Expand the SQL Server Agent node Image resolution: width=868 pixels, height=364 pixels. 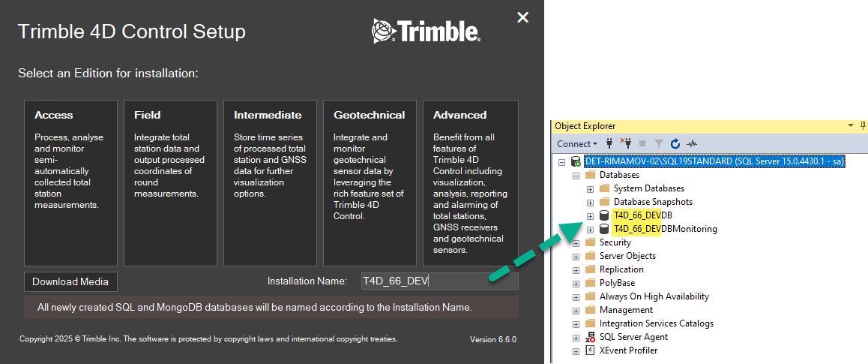(x=576, y=338)
